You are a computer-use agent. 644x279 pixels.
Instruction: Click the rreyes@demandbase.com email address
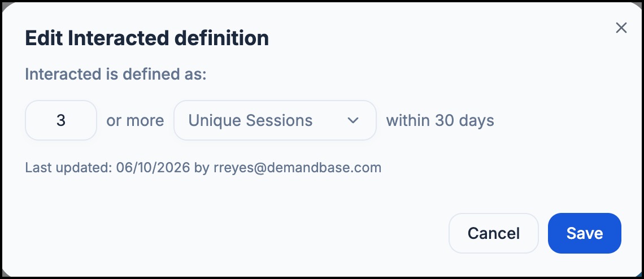click(297, 168)
